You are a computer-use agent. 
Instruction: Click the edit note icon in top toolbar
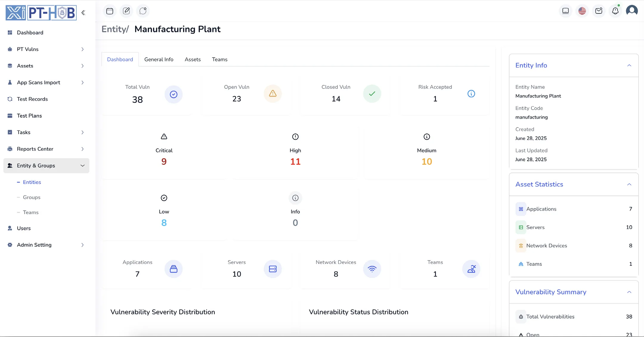(126, 11)
